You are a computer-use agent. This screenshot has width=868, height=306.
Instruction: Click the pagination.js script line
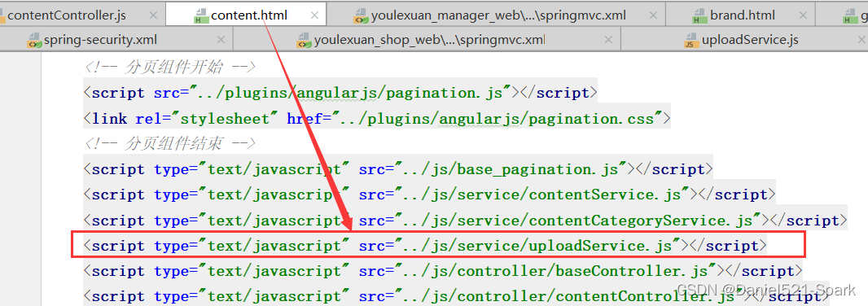pos(340,93)
